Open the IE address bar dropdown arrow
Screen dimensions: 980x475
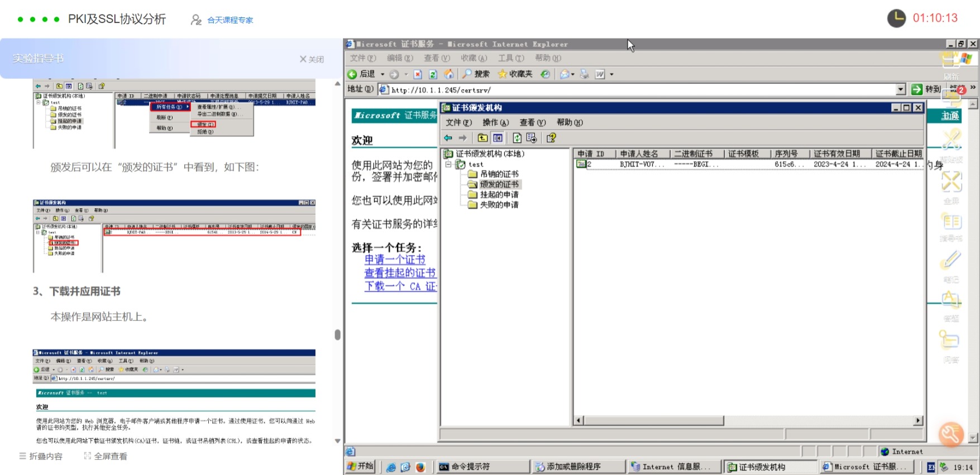tap(901, 89)
